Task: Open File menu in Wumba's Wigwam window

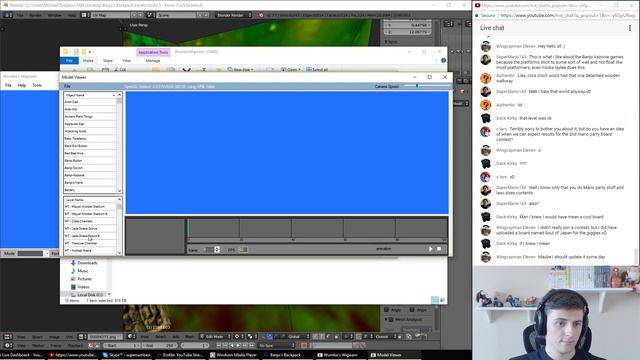Action: pyautogui.click(x=8, y=85)
